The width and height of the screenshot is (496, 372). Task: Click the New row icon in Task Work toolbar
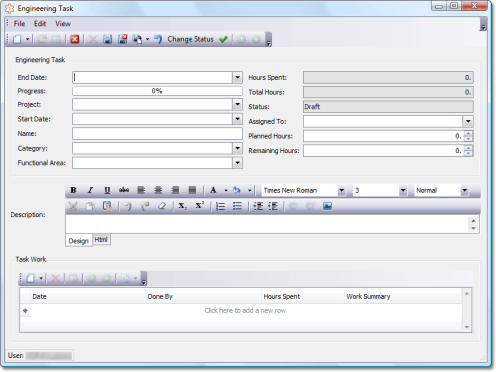[31, 278]
